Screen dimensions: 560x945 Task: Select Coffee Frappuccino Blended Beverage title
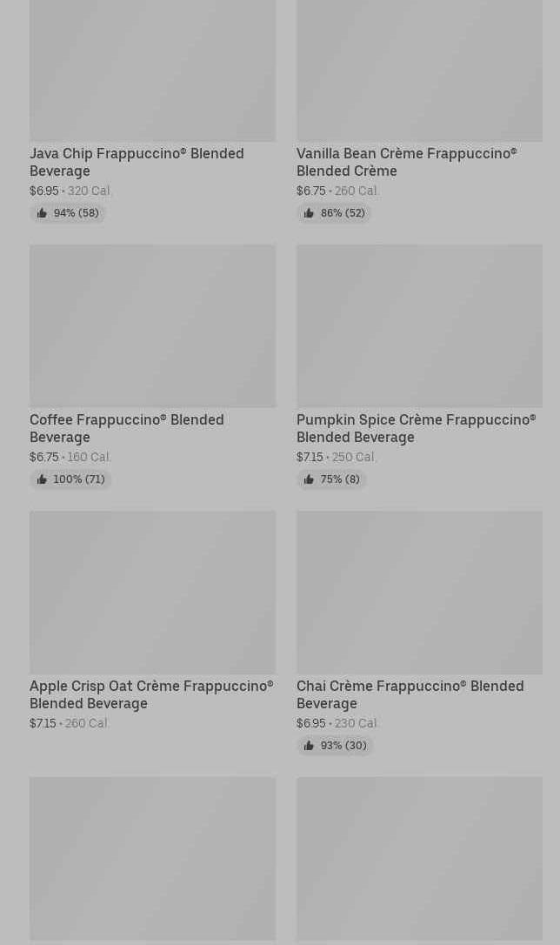click(127, 428)
